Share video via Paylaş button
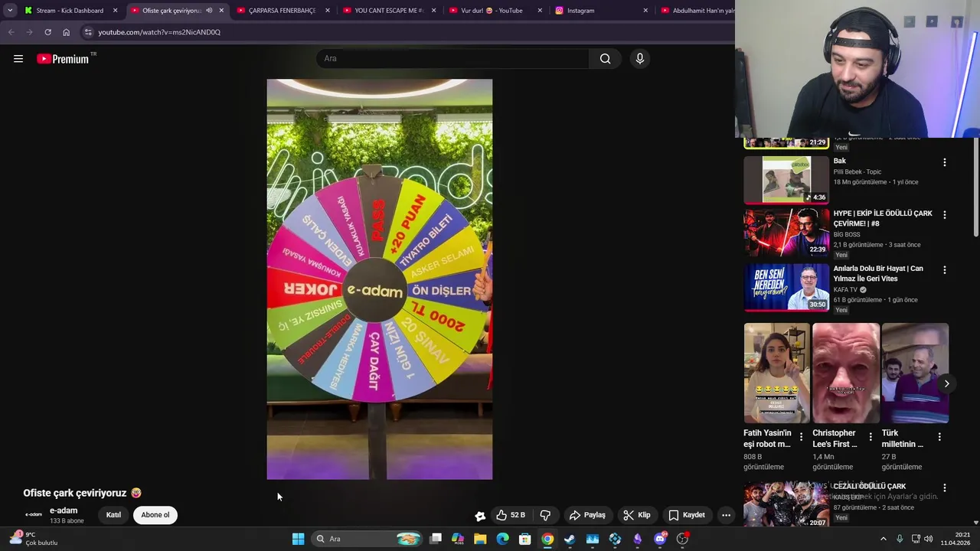The image size is (980, 551). point(587,515)
